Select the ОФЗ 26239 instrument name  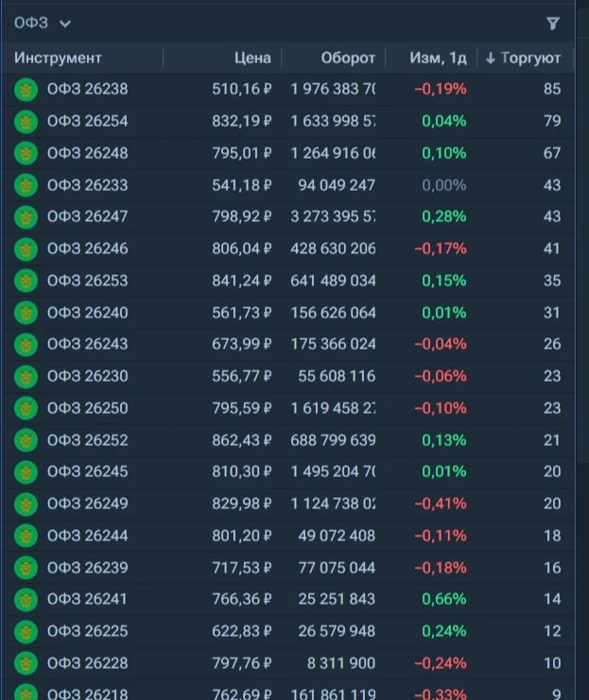click(x=88, y=568)
